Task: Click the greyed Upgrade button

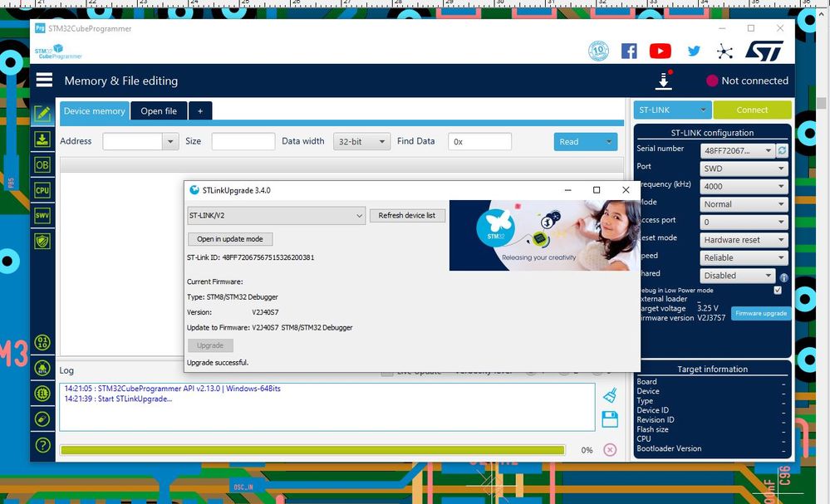Action: (210, 345)
